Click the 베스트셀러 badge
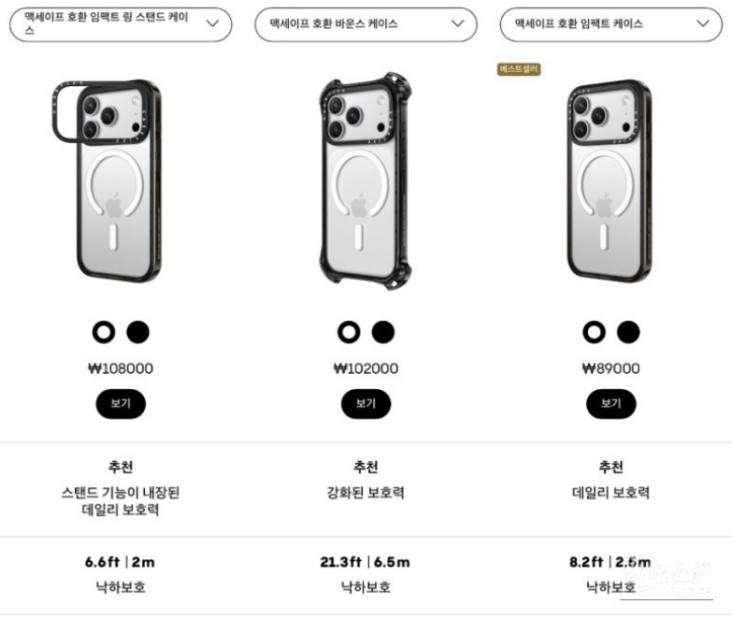Screen dimensions: 732x619 [519, 69]
